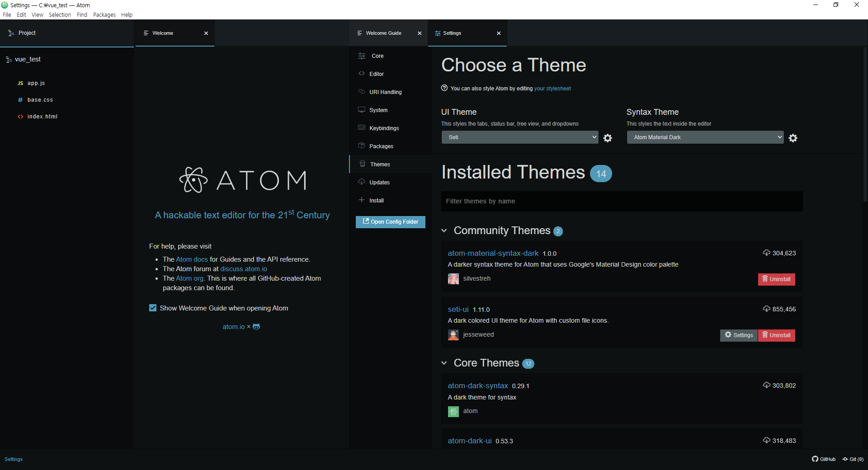The width and height of the screenshot is (868, 470).
Task: Click the URI Handling link icon
Action: pyautogui.click(x=362, y=92)
